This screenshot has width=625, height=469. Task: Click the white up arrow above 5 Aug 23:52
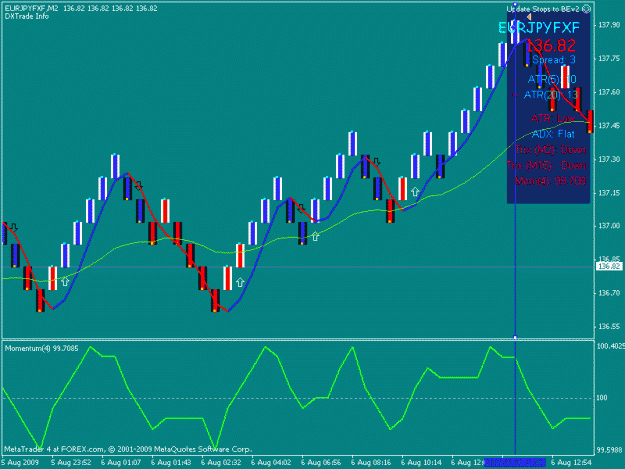point(65,282)
